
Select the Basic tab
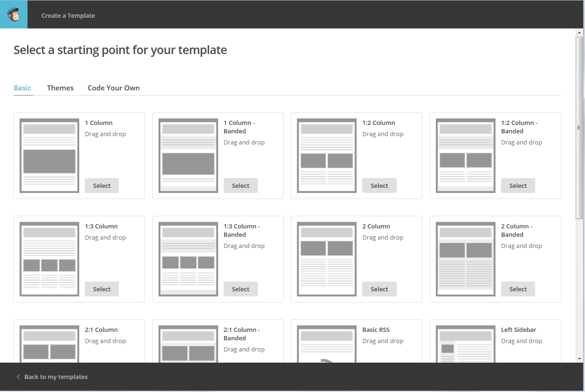point(22,88)
